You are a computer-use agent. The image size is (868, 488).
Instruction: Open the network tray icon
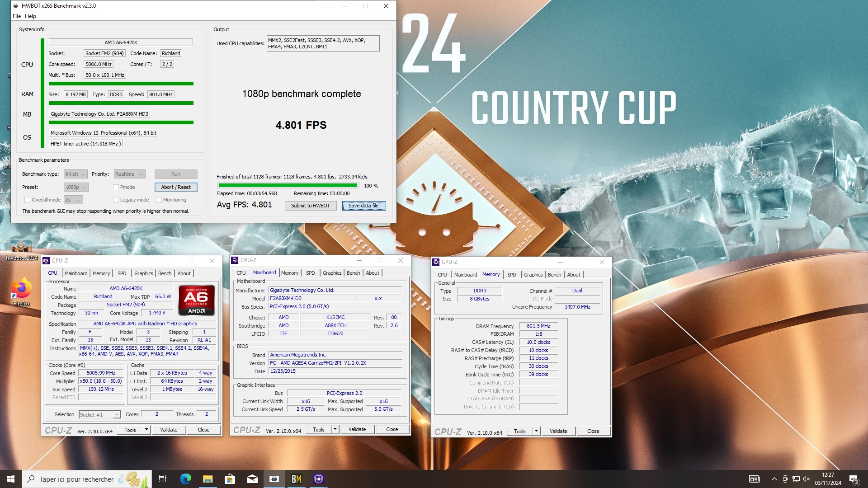796,479
